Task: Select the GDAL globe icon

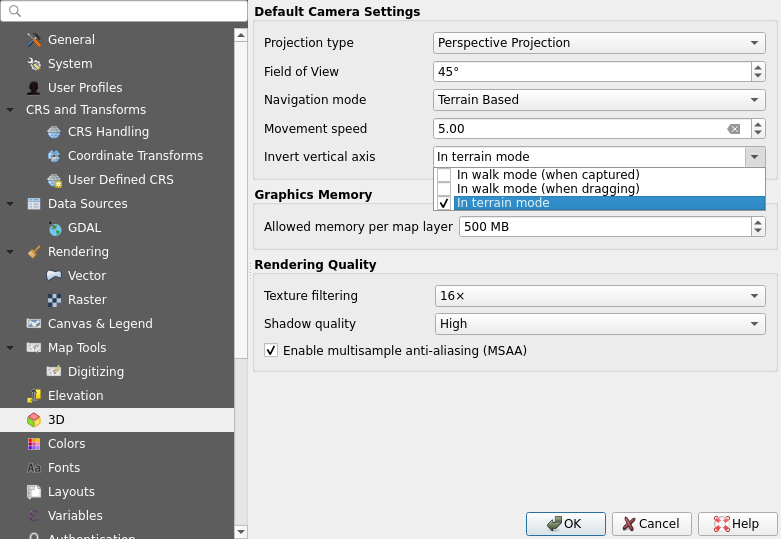Action: click(54, 228)
